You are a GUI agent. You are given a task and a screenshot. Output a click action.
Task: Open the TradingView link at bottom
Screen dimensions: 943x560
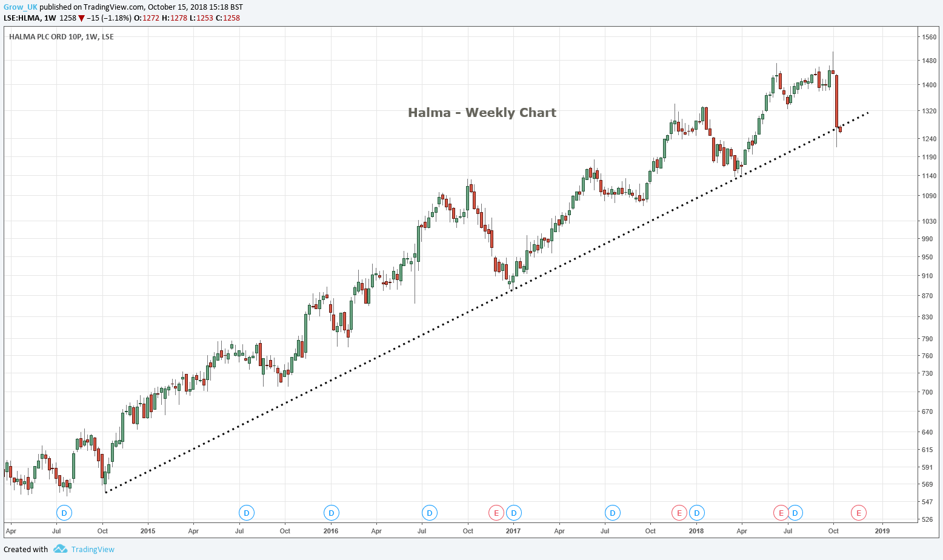[x=93, y=549]
